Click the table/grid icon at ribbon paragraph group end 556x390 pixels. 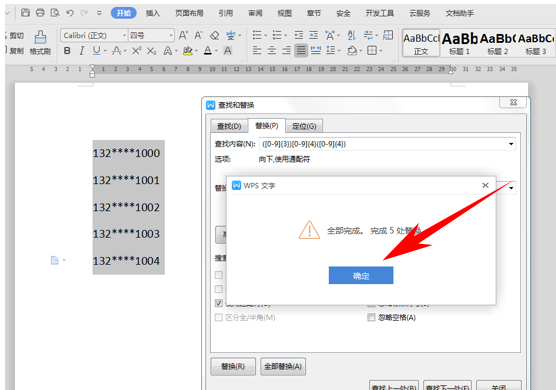pyautogui.click(x=388, y=35)
